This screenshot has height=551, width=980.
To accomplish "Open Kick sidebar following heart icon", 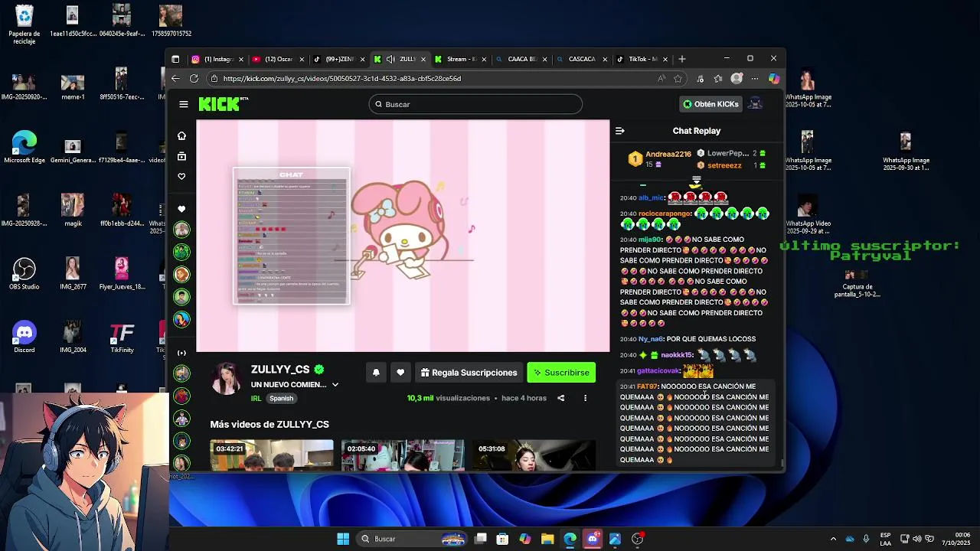I will (x=181, y=176).
